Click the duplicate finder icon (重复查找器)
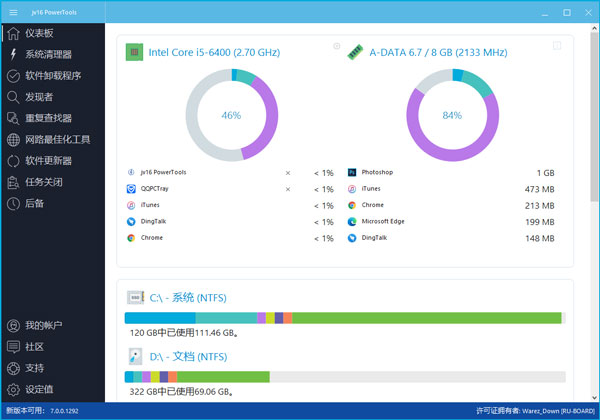 pyautogui.click(x=13, y=118)
